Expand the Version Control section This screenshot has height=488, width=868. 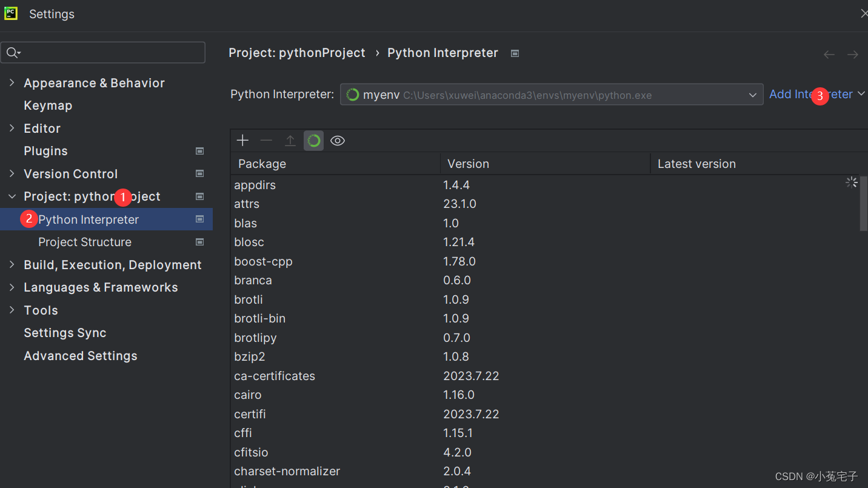pos(12,173)
